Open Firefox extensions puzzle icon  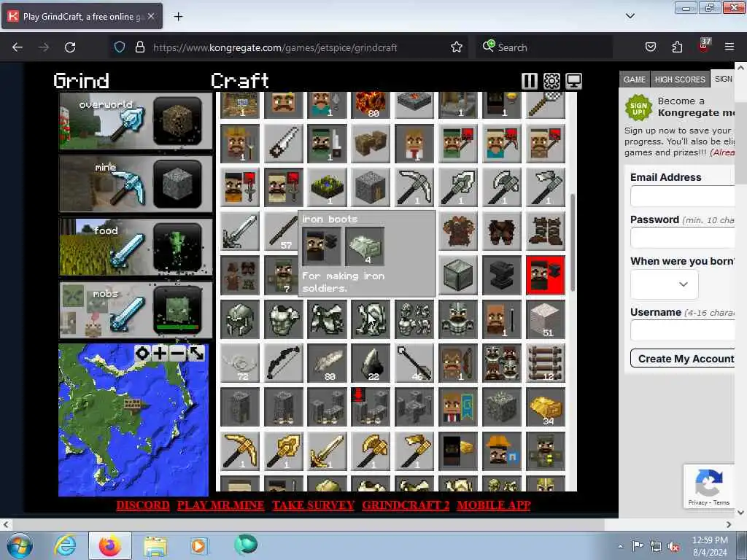coord(677,47)
